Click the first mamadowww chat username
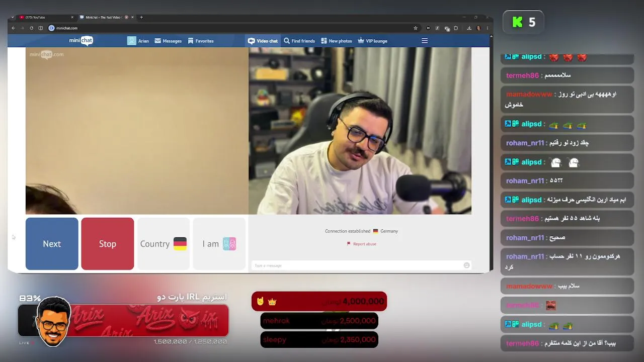 (x=529, y=94)
